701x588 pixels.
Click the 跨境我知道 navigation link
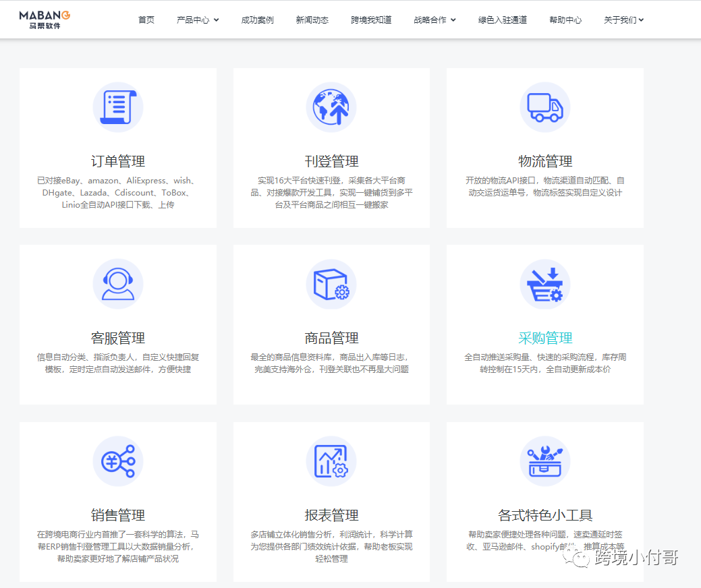tap(371, 20)
